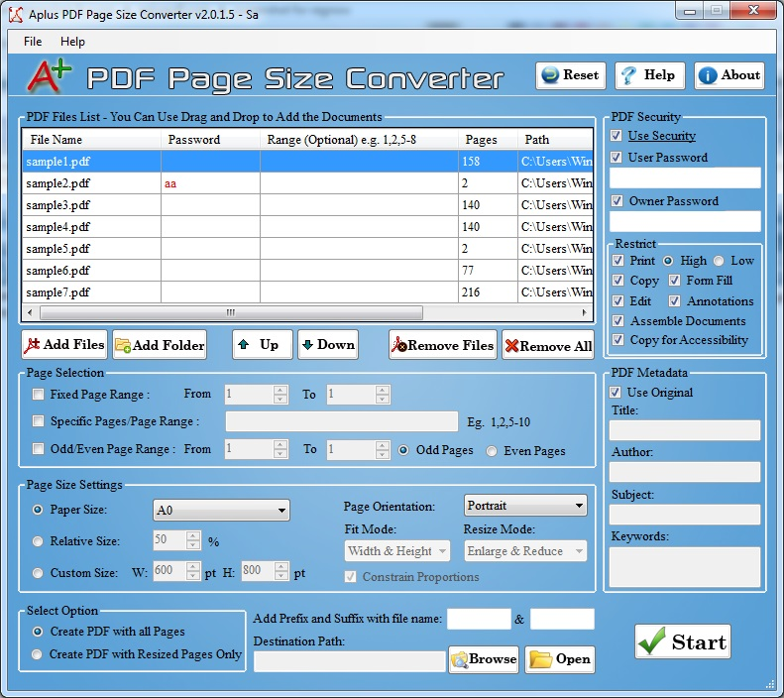Click Custom Size height stepper
The width and height of the screenshot is (784, 698).
[x=281, y=571]
